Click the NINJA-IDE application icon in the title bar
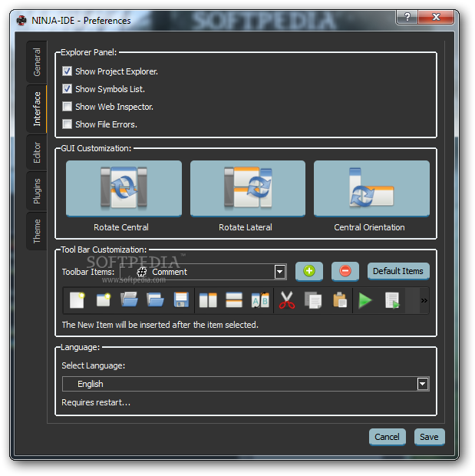This screenshot has width=475, height=476. click(21, 20)
